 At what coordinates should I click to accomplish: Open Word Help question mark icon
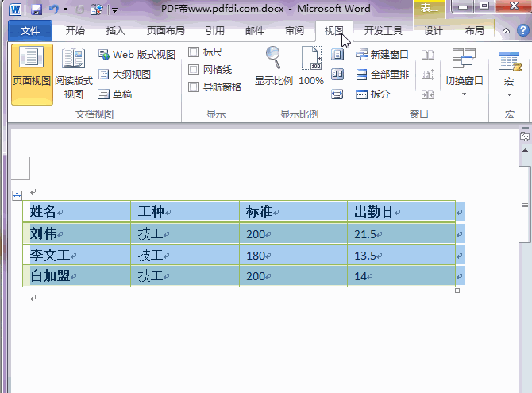coord(523,30)
